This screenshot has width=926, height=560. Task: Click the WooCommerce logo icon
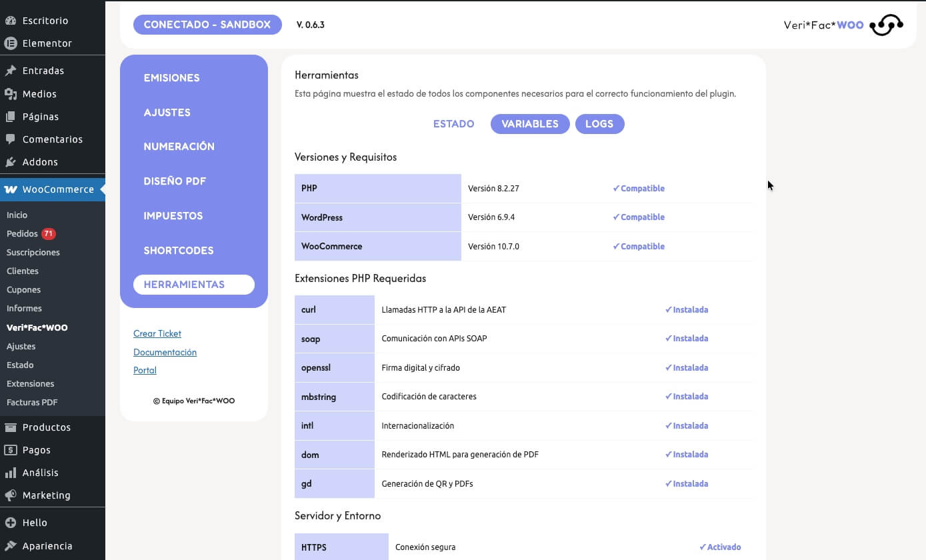(11, 189)
